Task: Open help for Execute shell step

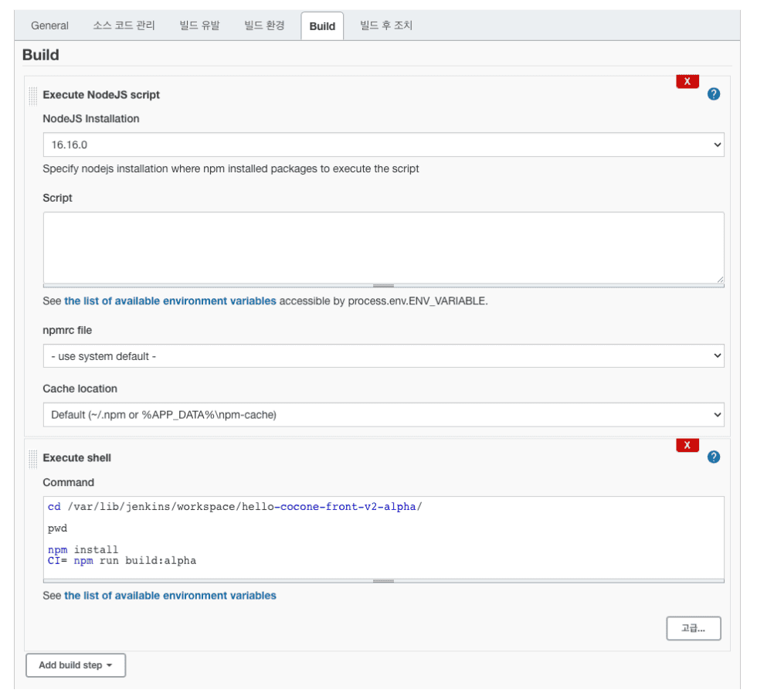Action: 714,457
